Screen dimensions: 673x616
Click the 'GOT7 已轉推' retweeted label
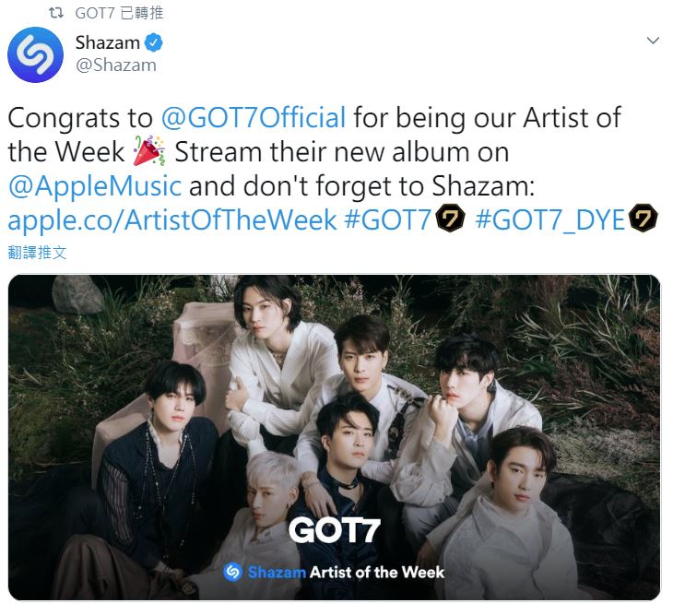click(119, 13)
